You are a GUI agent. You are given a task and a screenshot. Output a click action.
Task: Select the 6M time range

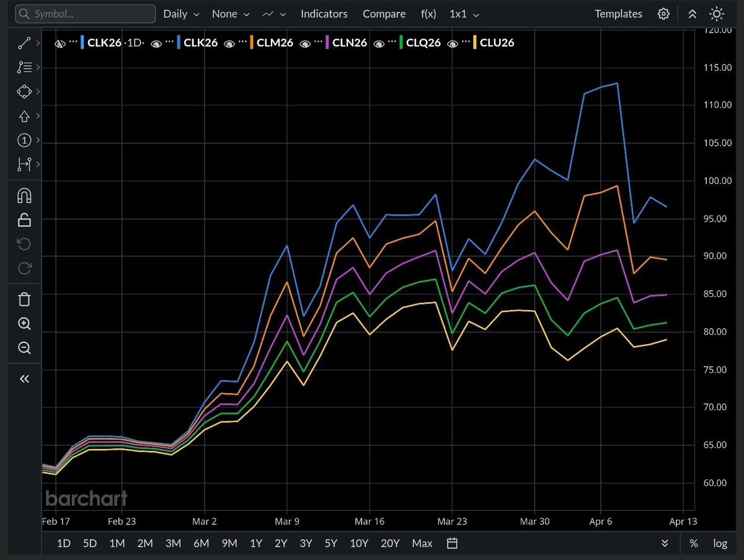[x=201, y=543]
